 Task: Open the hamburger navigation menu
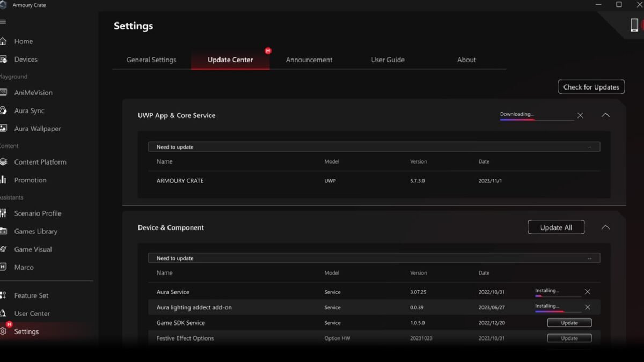click(3, 22)
